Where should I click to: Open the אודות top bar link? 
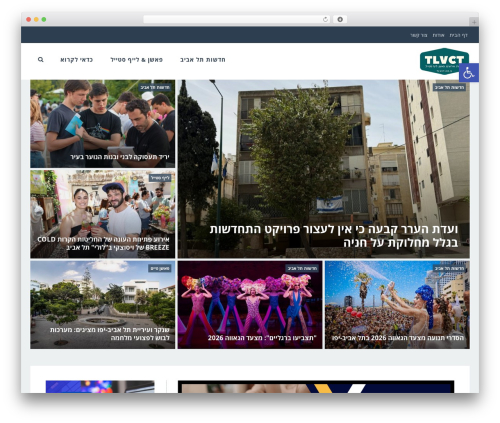pyautogui.click(x=438, y=35)
